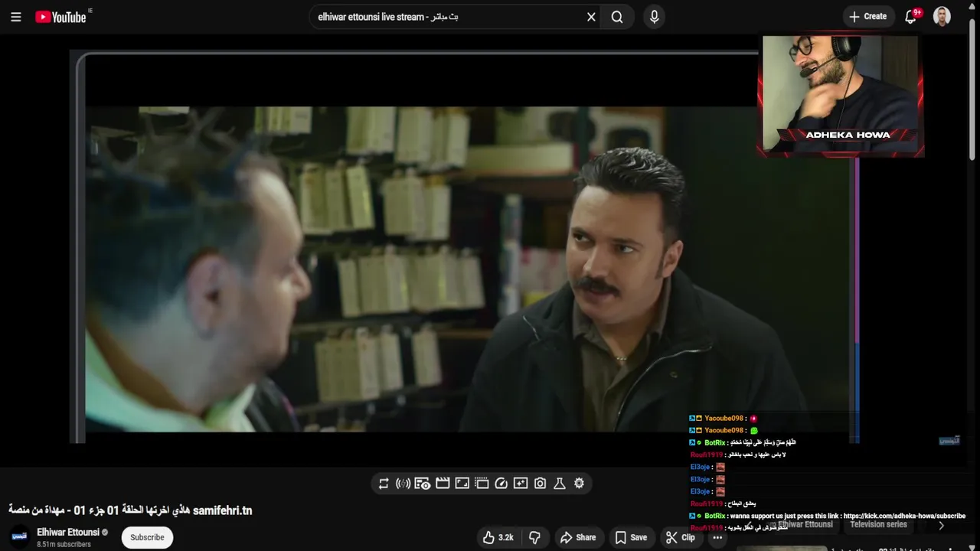The height and width of the screenshot is (551, 980).
Task: Toggle the hide-annotations eye icon
Action: pyautogui.click(x=423, y=484)
